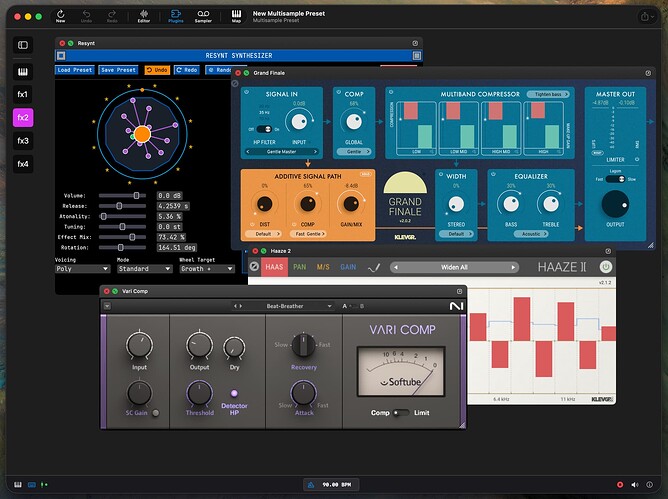668x499 pixels.
Task: Toggle the SC Gain button in Vari Comp
Action: (156, 412)
